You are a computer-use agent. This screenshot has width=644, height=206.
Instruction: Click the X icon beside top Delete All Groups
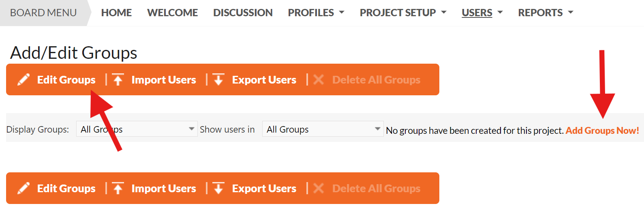[x=319, y=79]
